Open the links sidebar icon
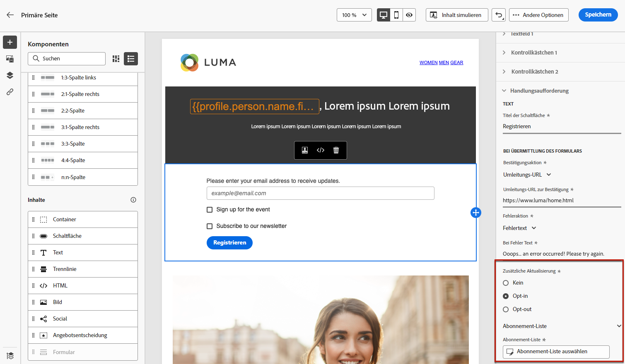Screen dimensions: 625x364 (x=10, y=92)
